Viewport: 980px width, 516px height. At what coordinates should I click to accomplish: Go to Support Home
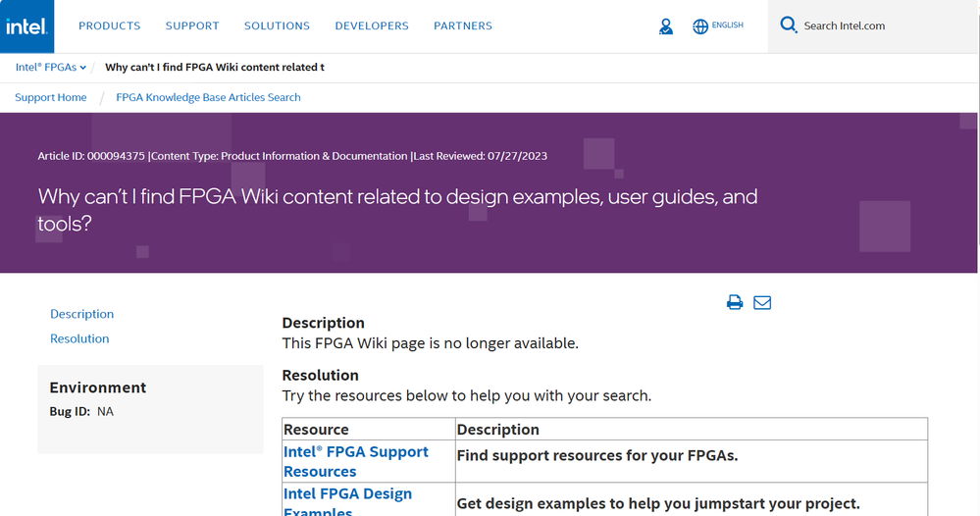50,97
